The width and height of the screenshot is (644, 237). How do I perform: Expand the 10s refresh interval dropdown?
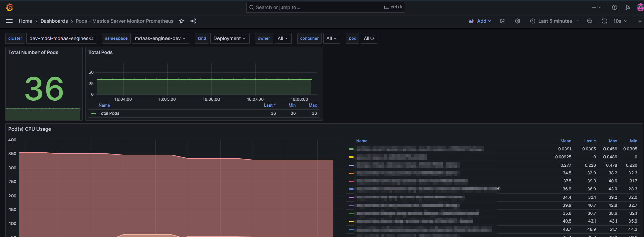pos(620,21)
